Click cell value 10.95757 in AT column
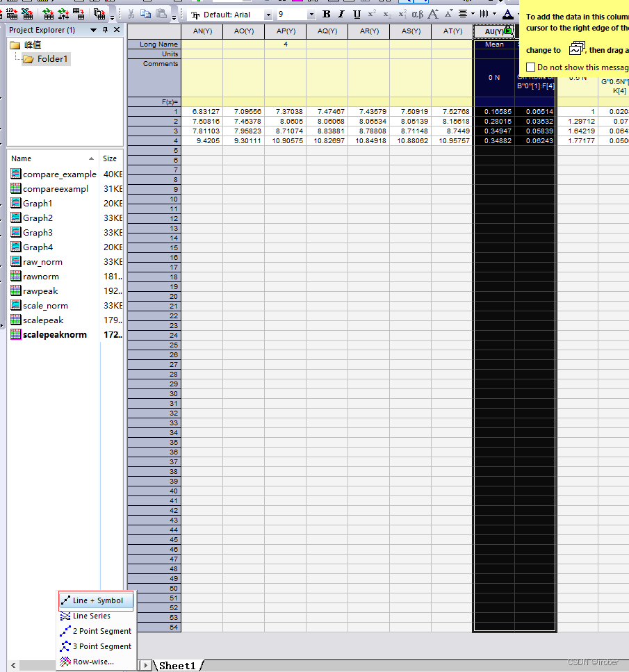Viewport: 629px width, 672px height. [452, 140]
